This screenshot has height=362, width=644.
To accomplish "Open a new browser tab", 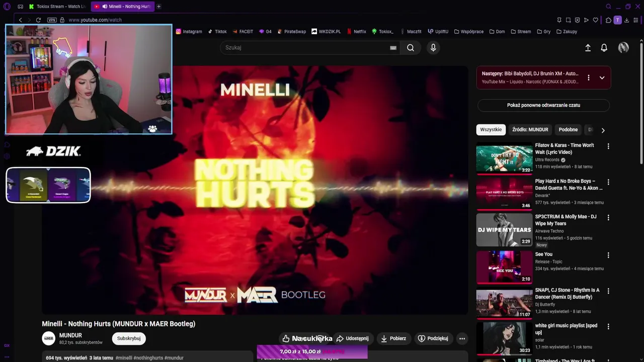I will (x=158, y=7).
